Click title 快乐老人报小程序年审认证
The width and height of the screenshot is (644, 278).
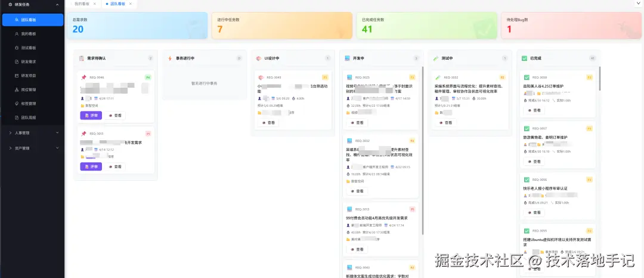pyautogui.click(x=545, y=189)
